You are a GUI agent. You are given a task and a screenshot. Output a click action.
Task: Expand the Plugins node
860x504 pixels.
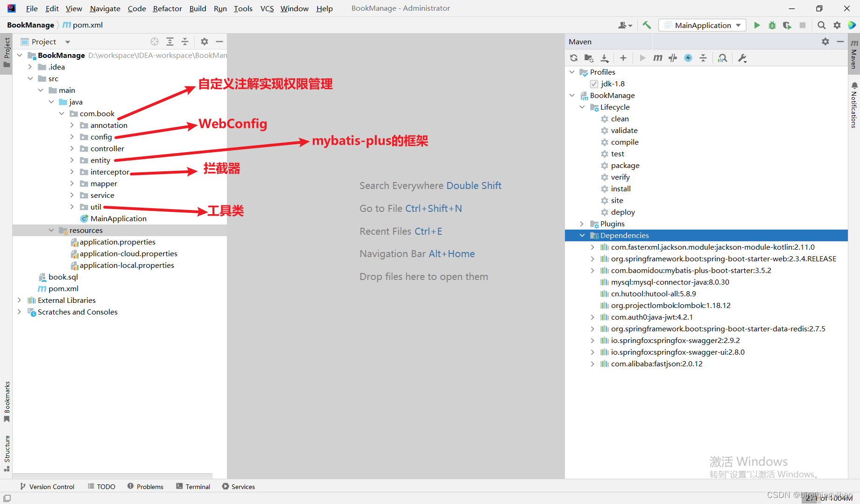point(582,224)
